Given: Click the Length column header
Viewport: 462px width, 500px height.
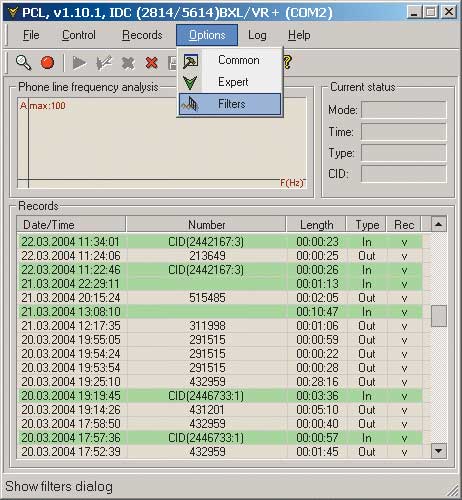Looking at the screenshot, I should [316, 224].
